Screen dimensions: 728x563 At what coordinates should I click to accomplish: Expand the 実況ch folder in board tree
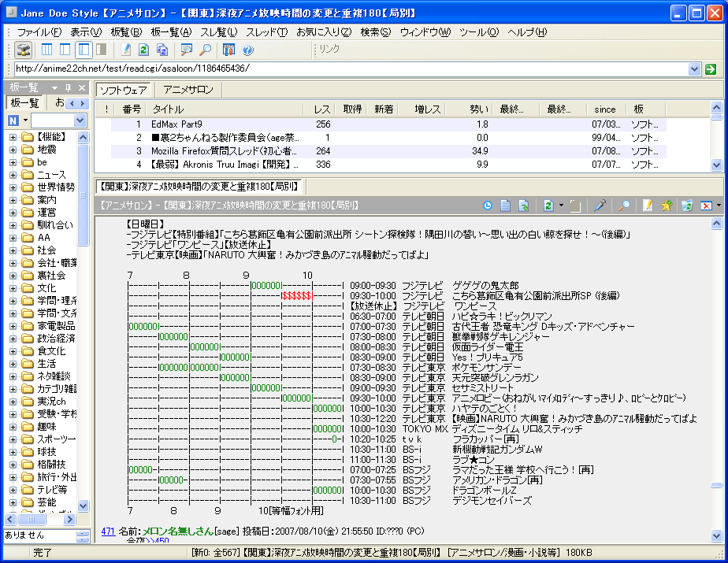point(13,402)
